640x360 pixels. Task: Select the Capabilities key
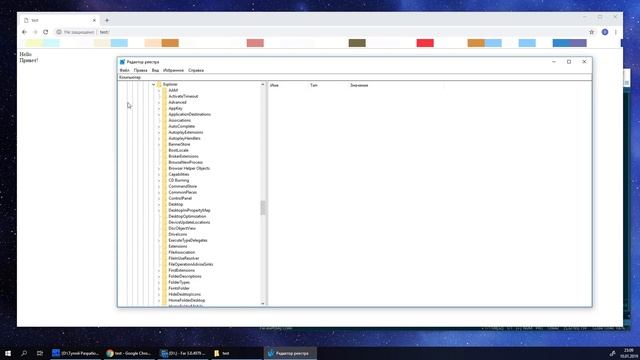pos(179,174)
